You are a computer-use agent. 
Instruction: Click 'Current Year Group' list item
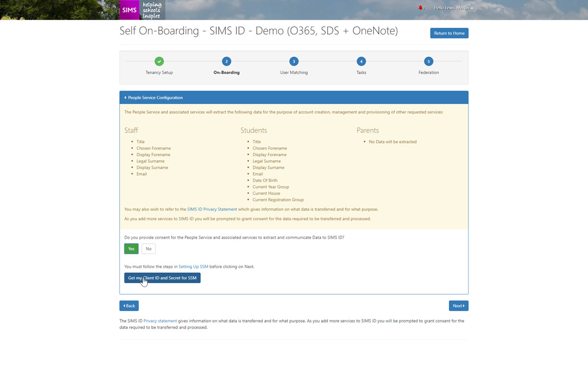pyautogui.click(x=271, y=187)
